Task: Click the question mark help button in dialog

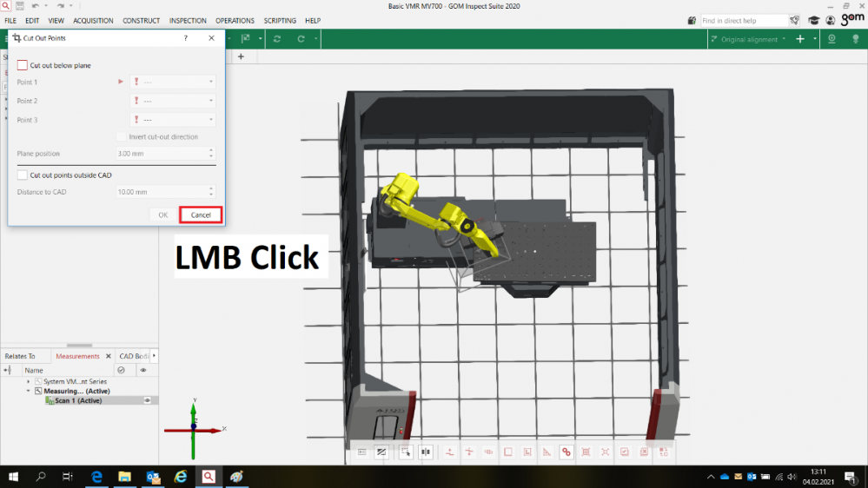Action: point(185,38)
